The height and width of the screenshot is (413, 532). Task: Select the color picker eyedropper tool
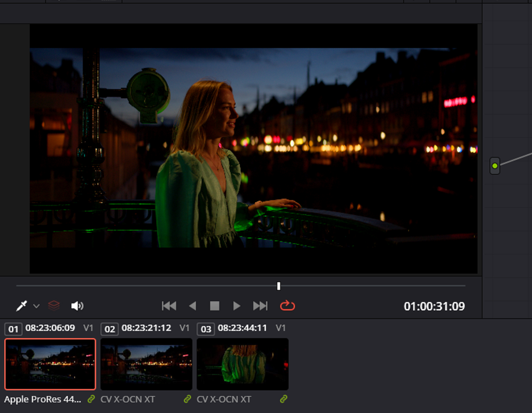pos(21,306)
